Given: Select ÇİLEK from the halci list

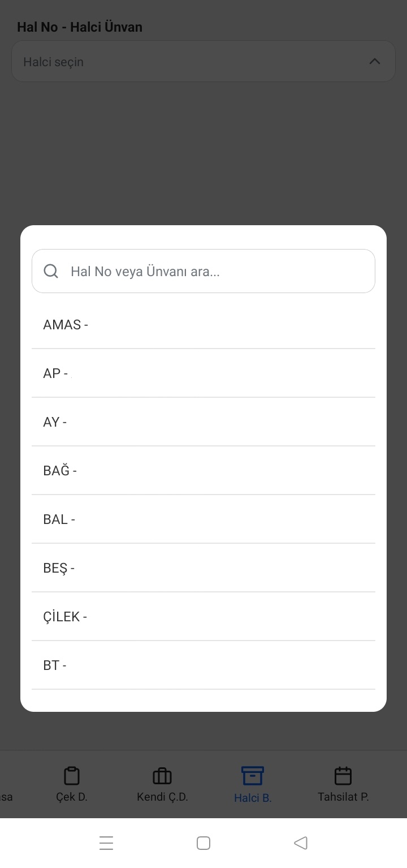Looking at the screenshot, I should (x=203, y=616).
